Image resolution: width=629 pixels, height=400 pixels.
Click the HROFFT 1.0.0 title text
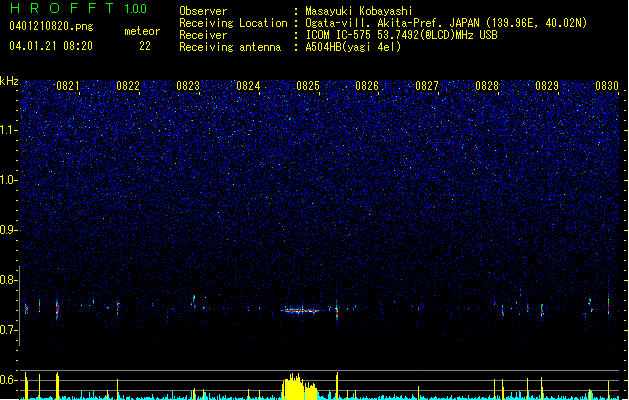tap(78, 8)
